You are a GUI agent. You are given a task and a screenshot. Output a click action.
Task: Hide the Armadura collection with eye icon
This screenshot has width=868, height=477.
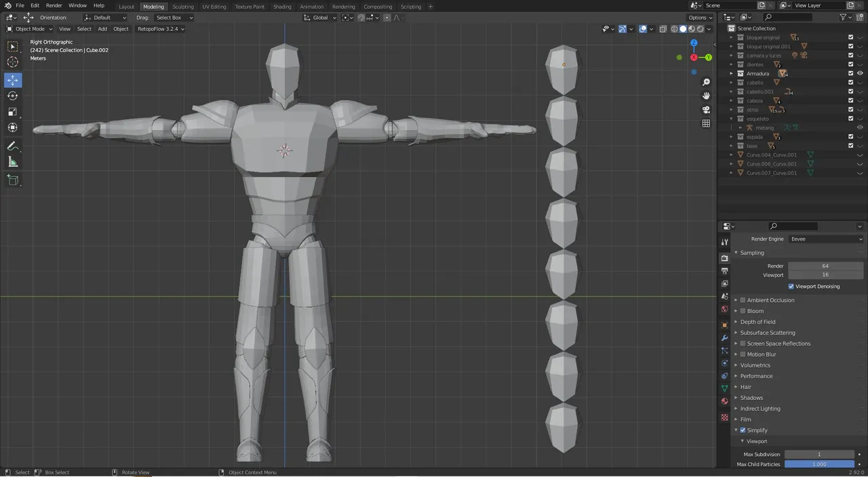[x=860, y=73]
